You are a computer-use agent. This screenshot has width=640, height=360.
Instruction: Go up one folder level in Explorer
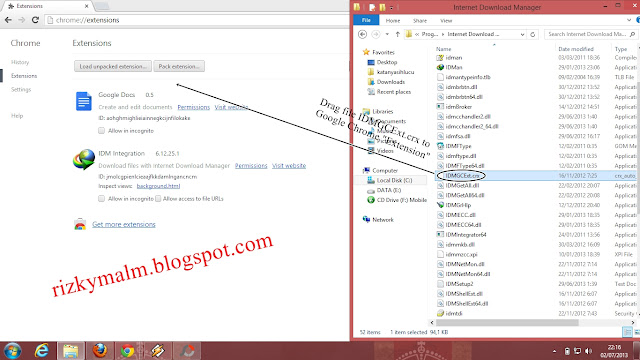(x=398, y=34)
